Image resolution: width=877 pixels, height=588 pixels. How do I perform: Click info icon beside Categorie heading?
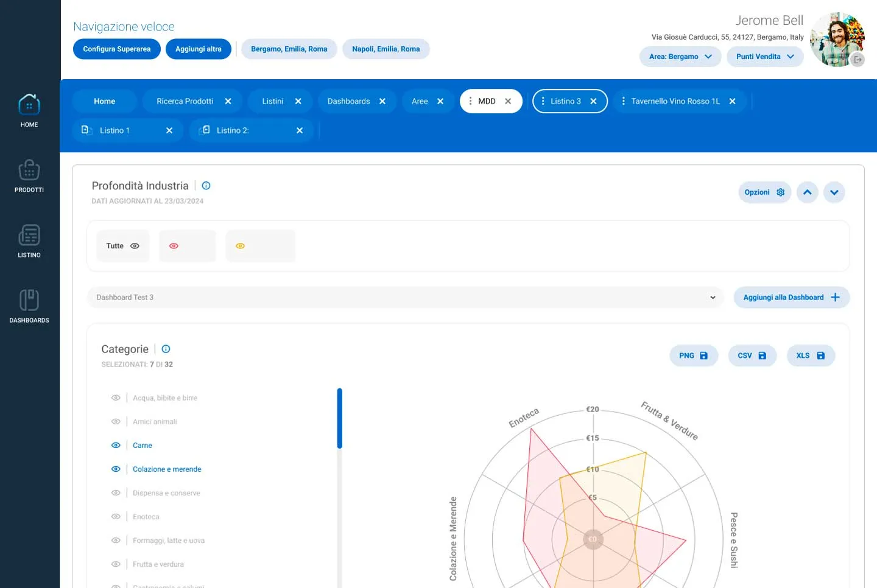(166, 349)
